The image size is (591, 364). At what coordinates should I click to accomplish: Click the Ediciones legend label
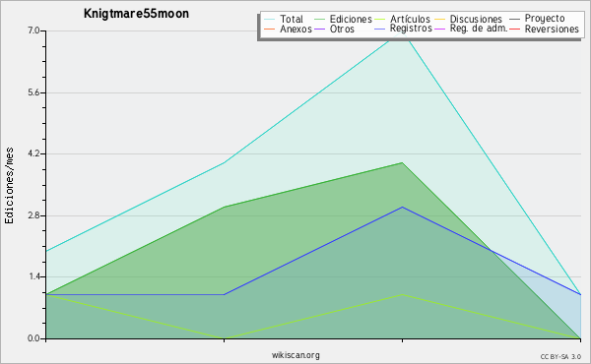351,19
